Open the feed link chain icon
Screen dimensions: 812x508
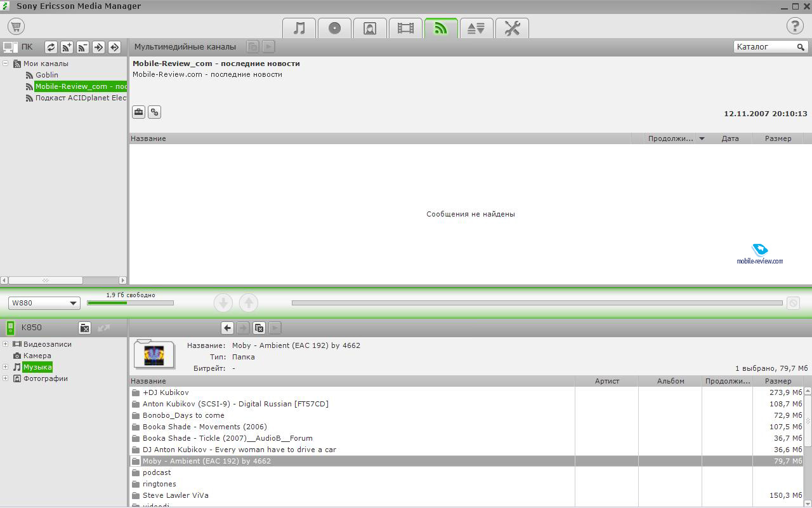tap(154, 112)
